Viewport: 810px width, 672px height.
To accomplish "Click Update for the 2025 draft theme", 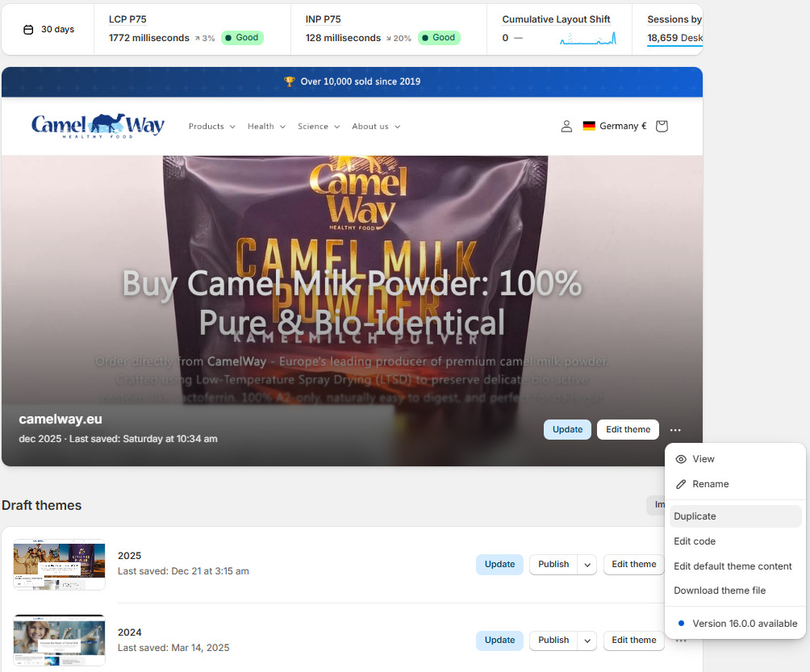I will [499, 565].
